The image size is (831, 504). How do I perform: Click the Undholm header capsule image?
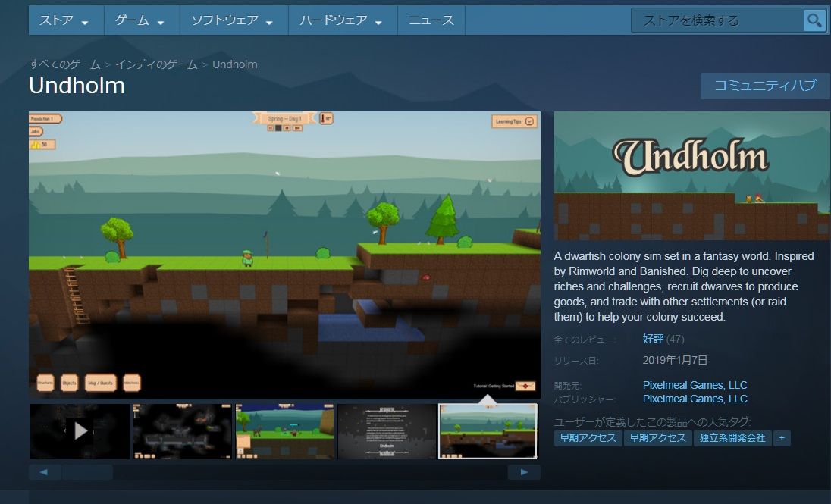tap(692, 176)
